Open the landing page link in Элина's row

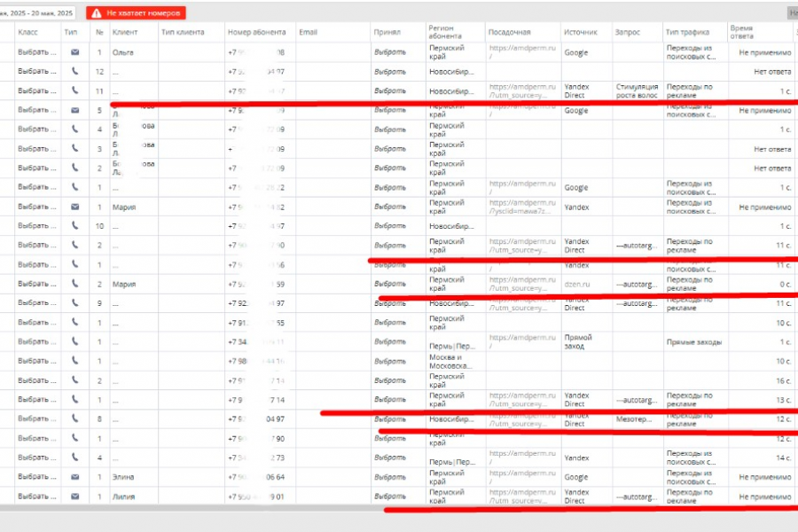click(x=522, y=477)
